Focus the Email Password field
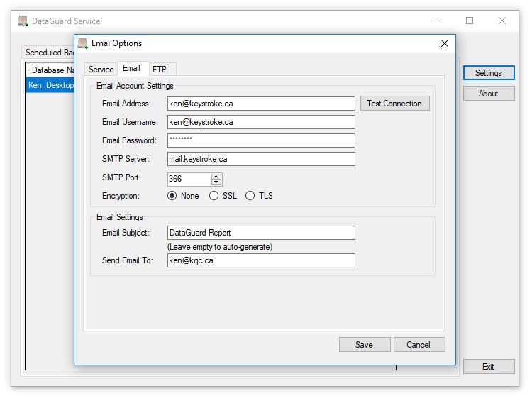Image resolution: width=532 pixels, height=403 pixels. [x=261, y=140]
